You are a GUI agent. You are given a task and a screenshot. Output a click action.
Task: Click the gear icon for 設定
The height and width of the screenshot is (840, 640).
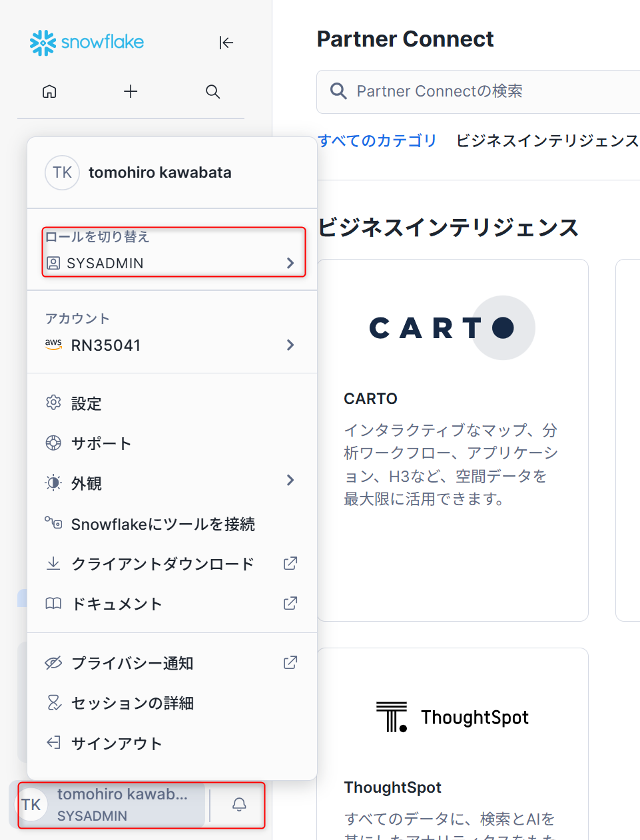point(53,403)
